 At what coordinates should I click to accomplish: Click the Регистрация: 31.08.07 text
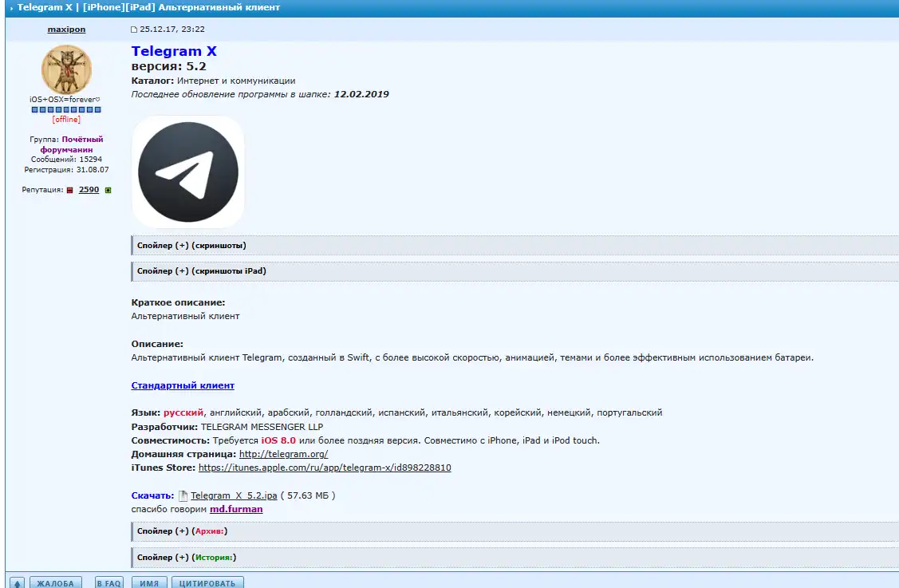(66, 170)
